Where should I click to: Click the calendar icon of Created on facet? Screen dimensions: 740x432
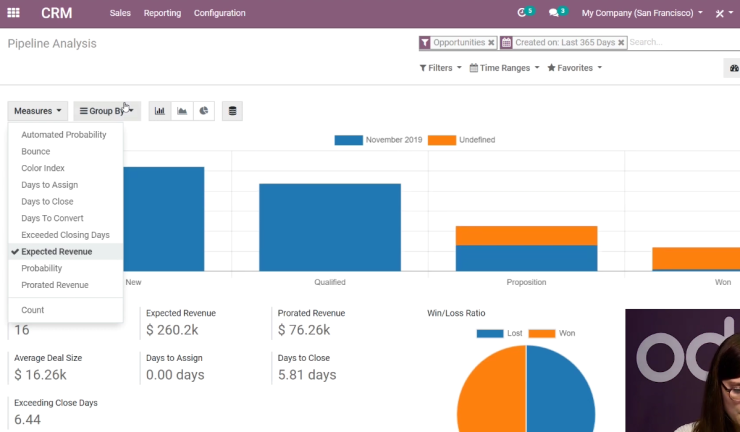(506, 42)
